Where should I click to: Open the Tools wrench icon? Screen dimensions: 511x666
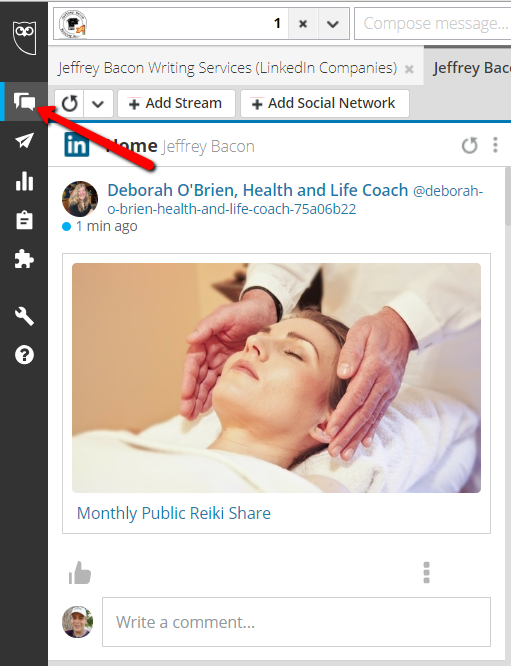click(x=24, y=316)
